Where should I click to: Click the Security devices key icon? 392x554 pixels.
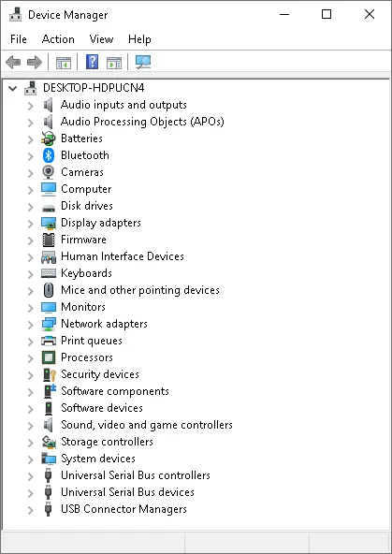pyautogui.click(x=50, y=374)
